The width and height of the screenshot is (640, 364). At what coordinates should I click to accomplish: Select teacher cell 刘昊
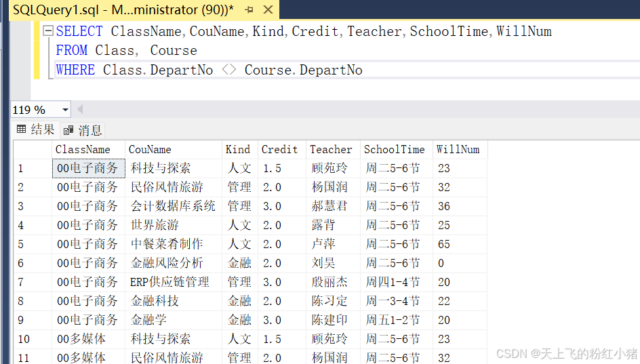(x=333, y=264)
